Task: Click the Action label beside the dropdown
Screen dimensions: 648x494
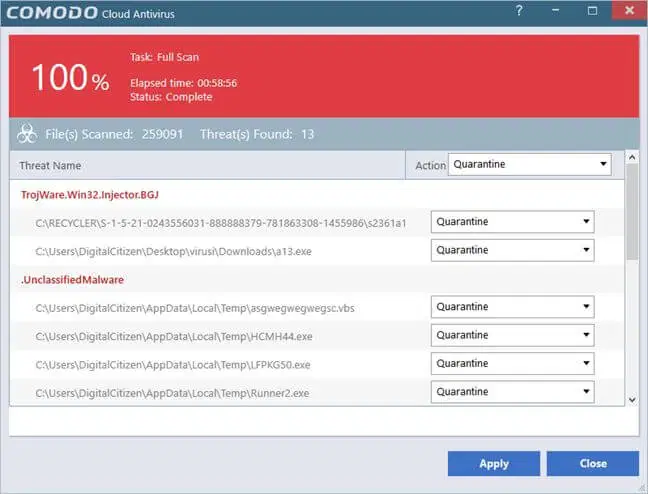Action: pos(430,165)
